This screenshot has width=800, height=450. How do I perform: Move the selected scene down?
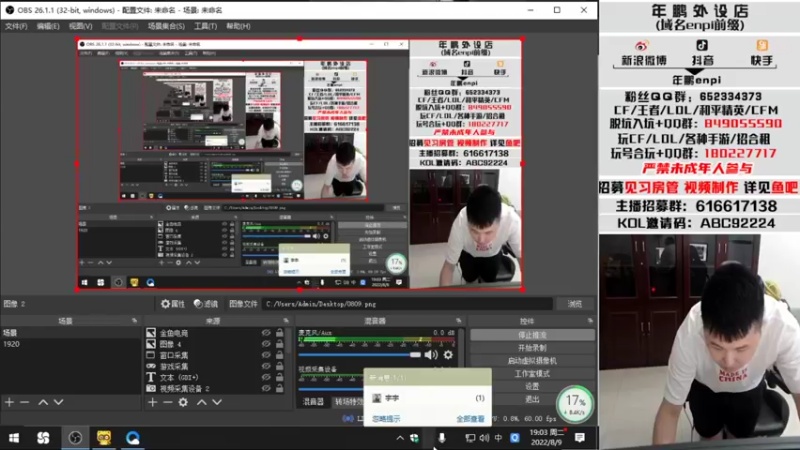[x=59, y=402]
